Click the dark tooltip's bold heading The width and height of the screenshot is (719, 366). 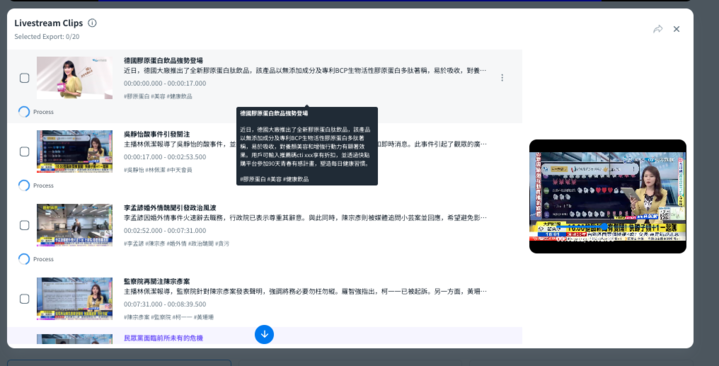[274, 113]
